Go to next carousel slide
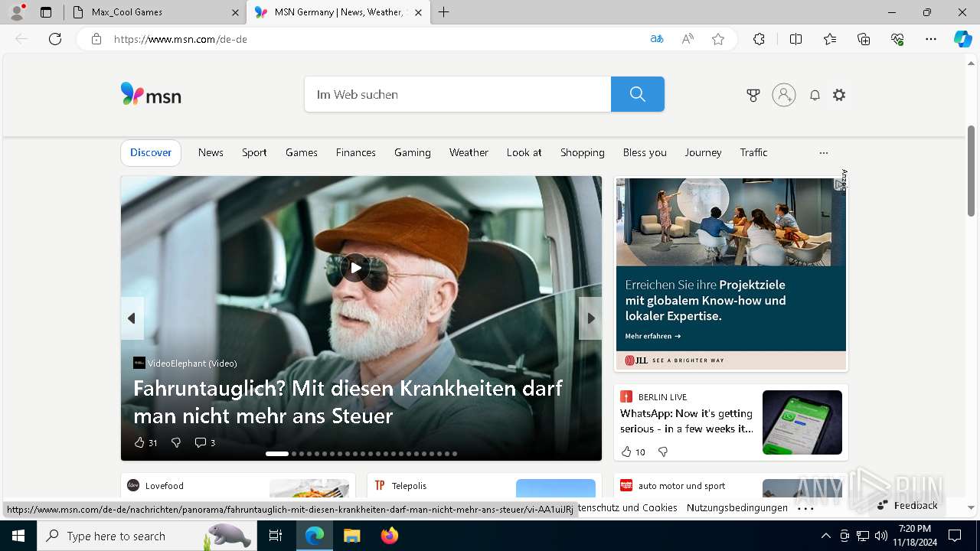The image size is (980, 551). point(590,318)
